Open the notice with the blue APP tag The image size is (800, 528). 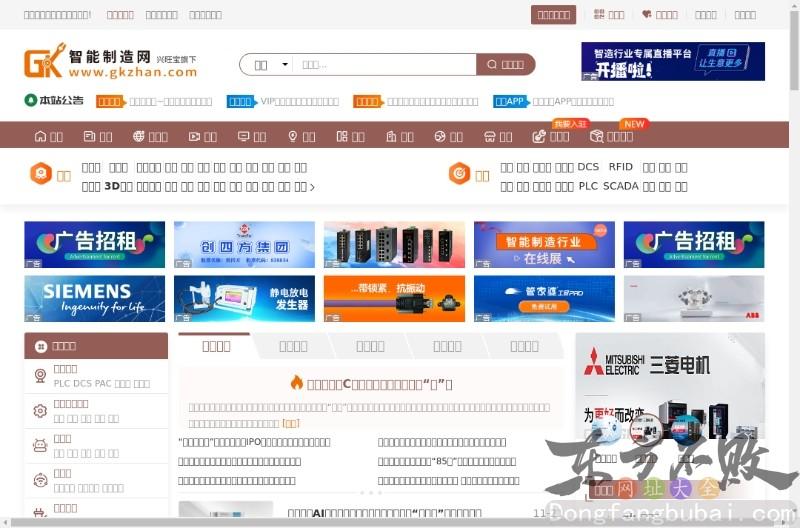point(573,102)
